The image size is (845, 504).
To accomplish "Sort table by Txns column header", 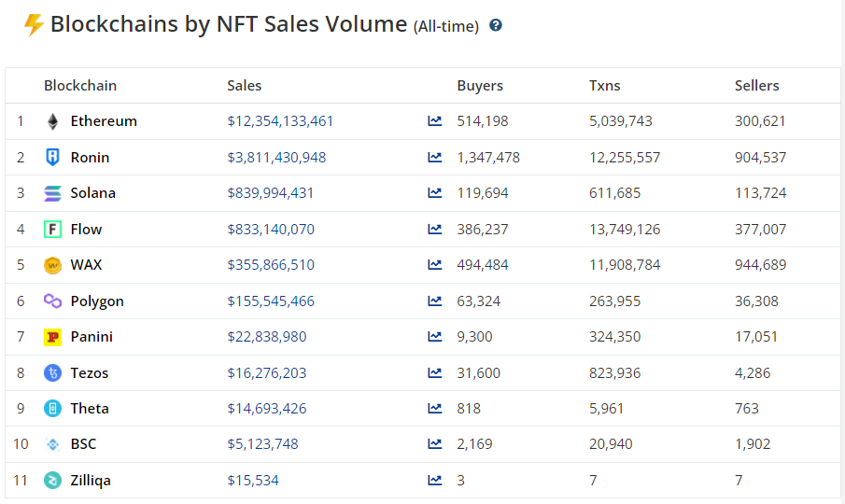I will tap(604, 86).
